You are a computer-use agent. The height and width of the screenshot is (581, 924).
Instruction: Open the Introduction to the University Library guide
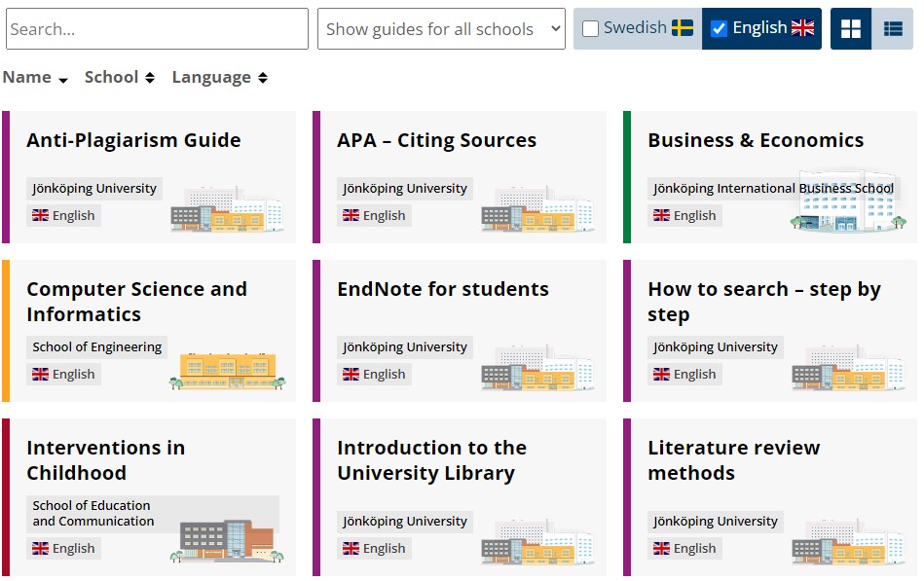click(x=432, y=460)
